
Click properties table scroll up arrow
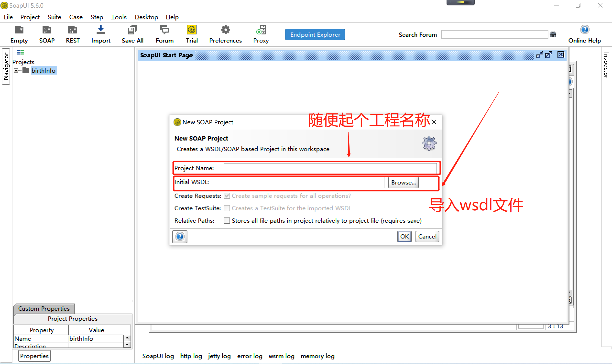click(x=127, y=338)
